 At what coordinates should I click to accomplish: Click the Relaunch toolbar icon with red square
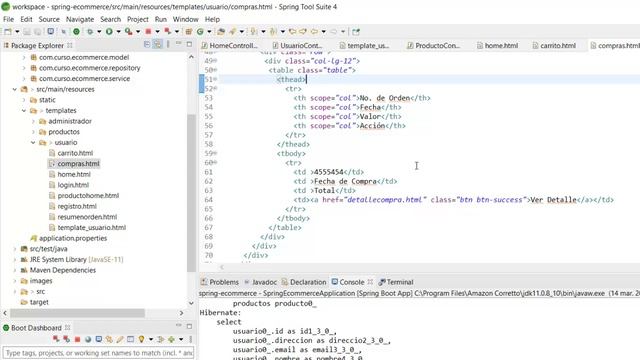168,31
